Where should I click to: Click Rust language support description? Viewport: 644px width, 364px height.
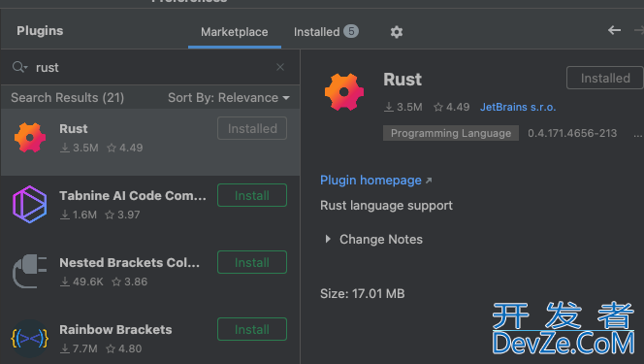[x=386, y=206]
